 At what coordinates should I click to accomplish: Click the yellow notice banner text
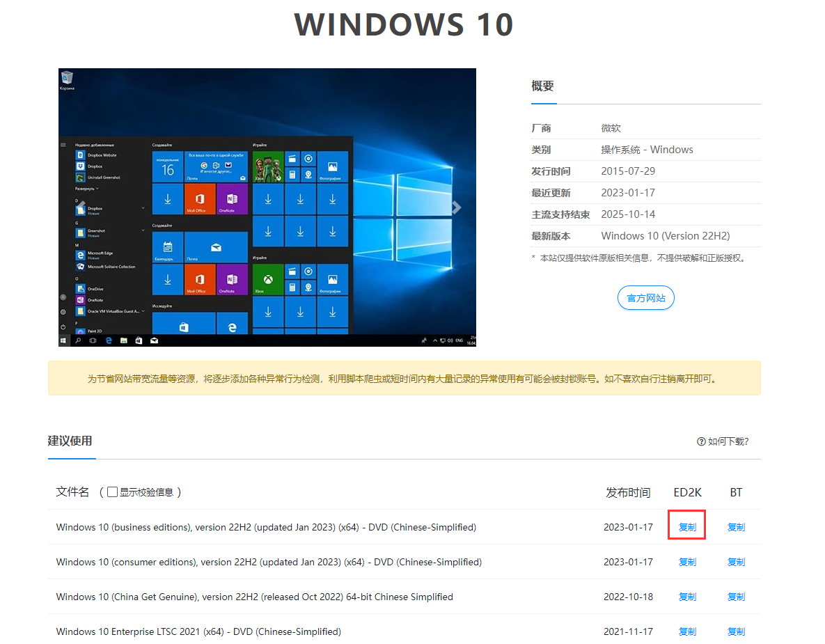pyautogui.click(x=404, y=379)
